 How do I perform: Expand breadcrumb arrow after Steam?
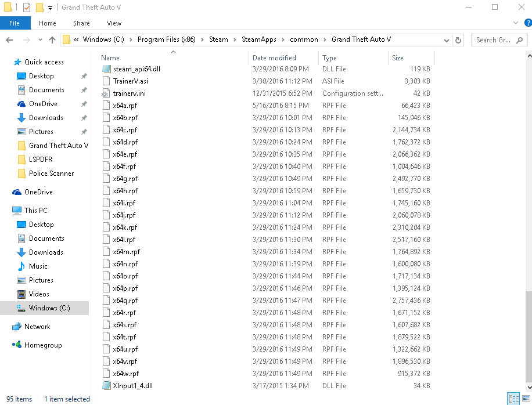pos(235,40)
